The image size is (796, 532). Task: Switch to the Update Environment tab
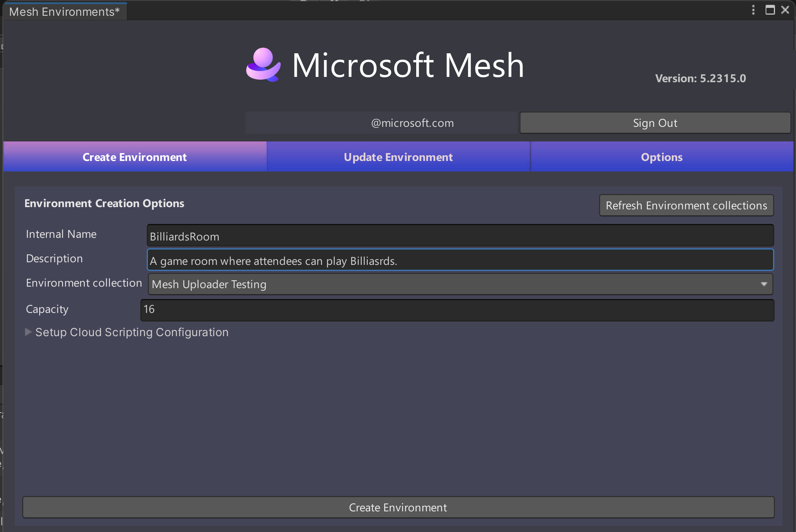(398, 157)
